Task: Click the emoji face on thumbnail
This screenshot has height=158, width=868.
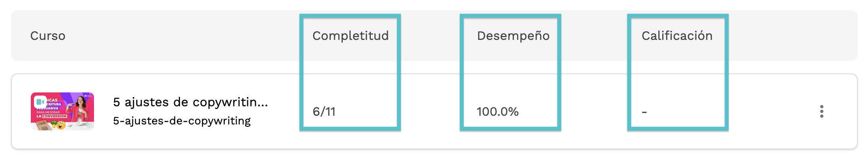Action: pos(61,126)
